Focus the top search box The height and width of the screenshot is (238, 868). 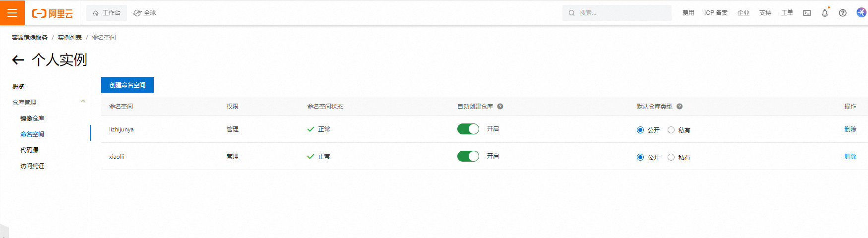coord(617,13)
